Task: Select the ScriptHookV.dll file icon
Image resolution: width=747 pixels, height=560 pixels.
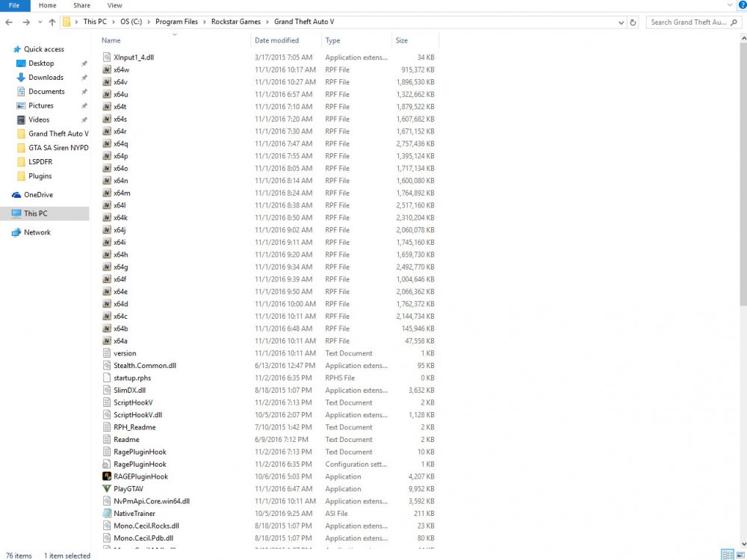Action: [x=107, y=414]
